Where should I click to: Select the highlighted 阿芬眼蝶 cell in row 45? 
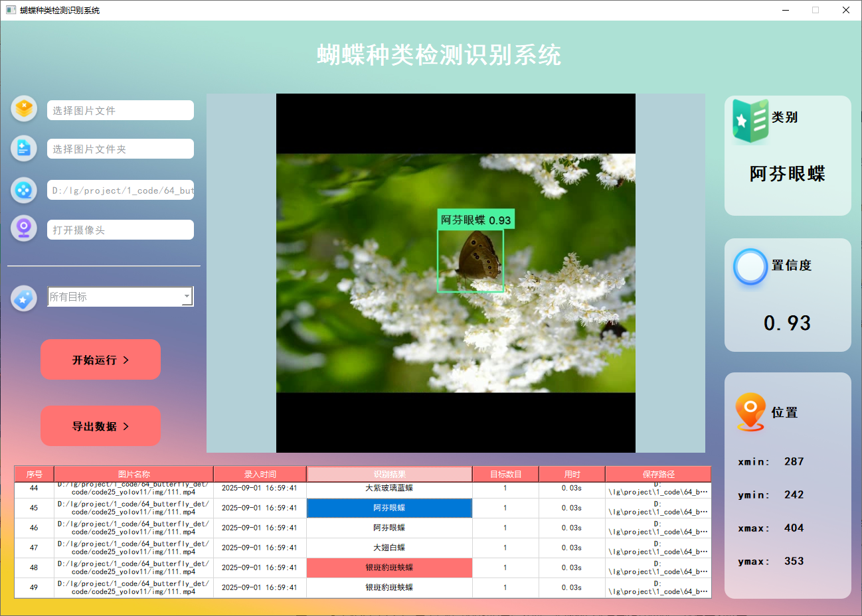click(x=389, y=508)
